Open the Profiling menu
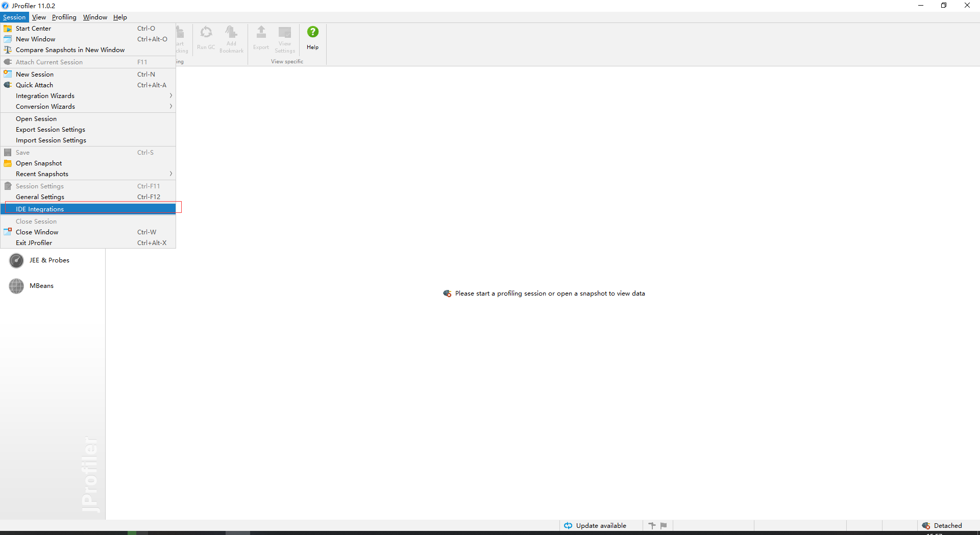The width and height of the screenshot is (980, 535). click(64, 17)
